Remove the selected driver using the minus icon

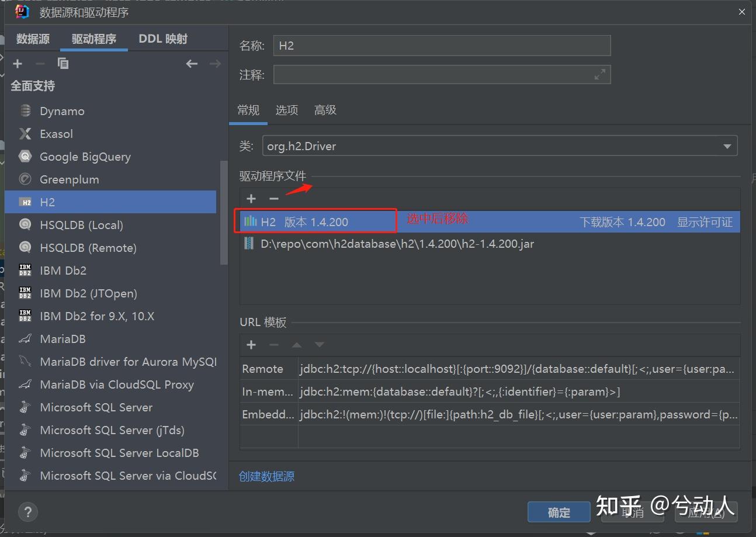point(39,64)
